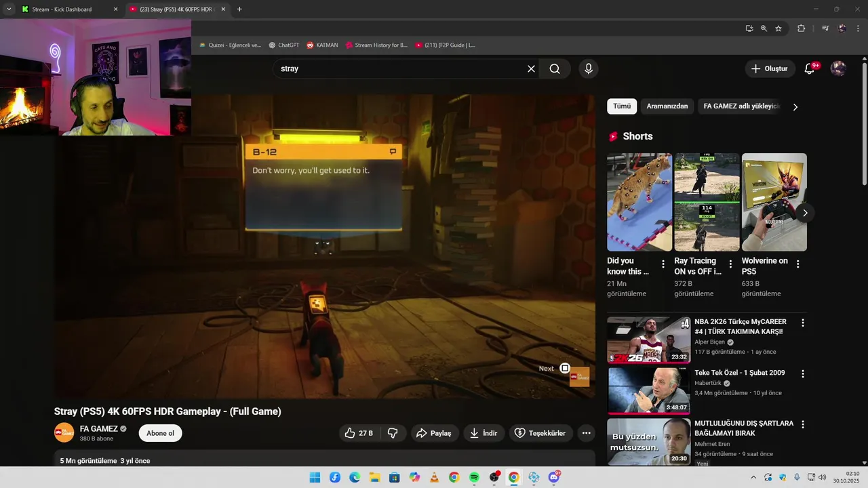Open ChatGPT bookmark

point(283,45)
